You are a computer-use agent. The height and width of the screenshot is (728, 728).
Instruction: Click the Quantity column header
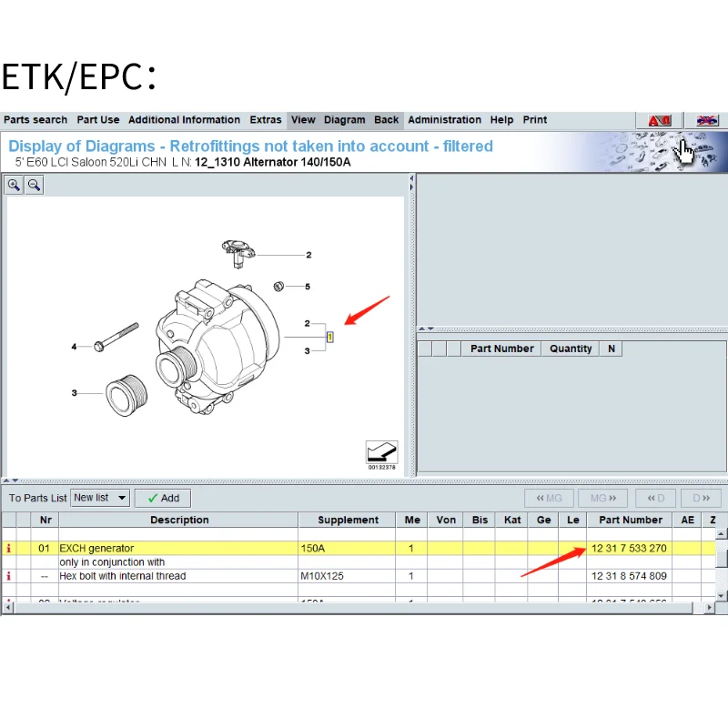571,349
